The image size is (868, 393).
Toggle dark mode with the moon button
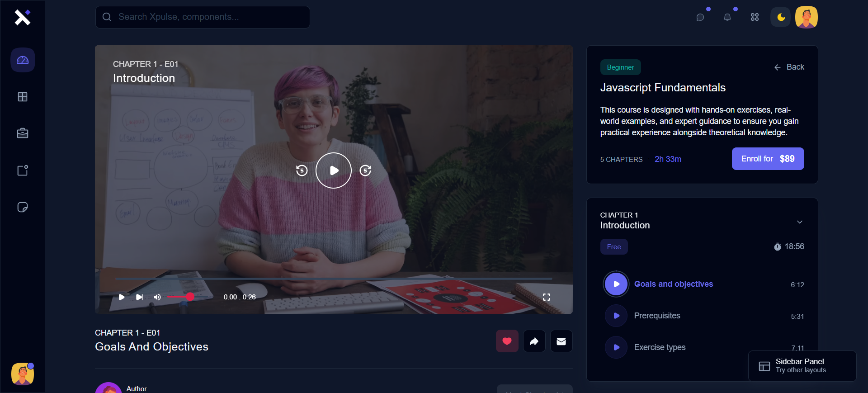tap(781, 17)
